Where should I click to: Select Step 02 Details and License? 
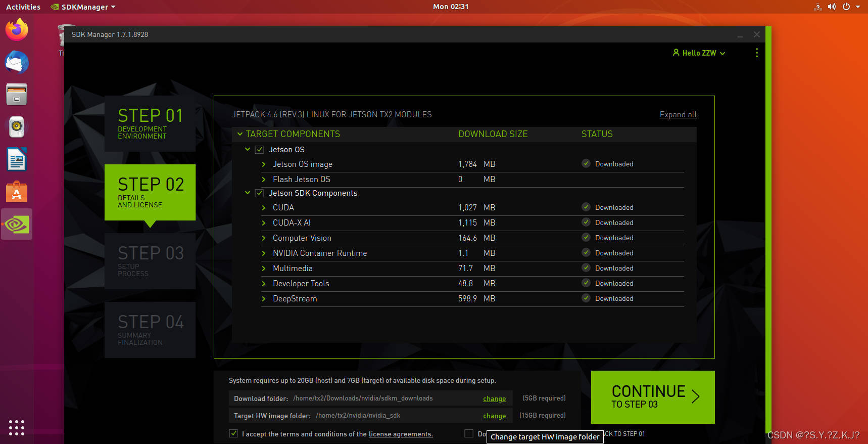150,192
